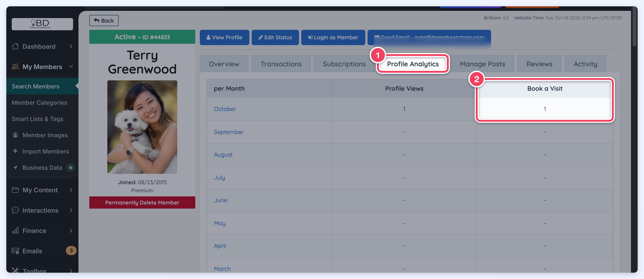Click the Business Data star badge

coord(71,167)
